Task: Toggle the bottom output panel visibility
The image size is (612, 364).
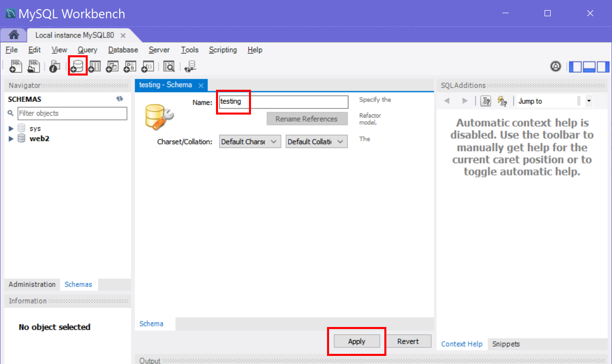Action: tap(589, 67)
